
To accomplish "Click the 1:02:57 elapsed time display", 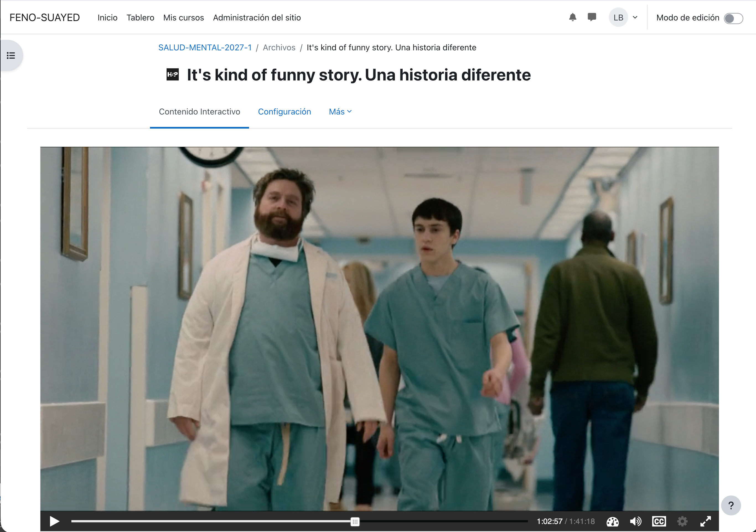I will coord(549,521).
